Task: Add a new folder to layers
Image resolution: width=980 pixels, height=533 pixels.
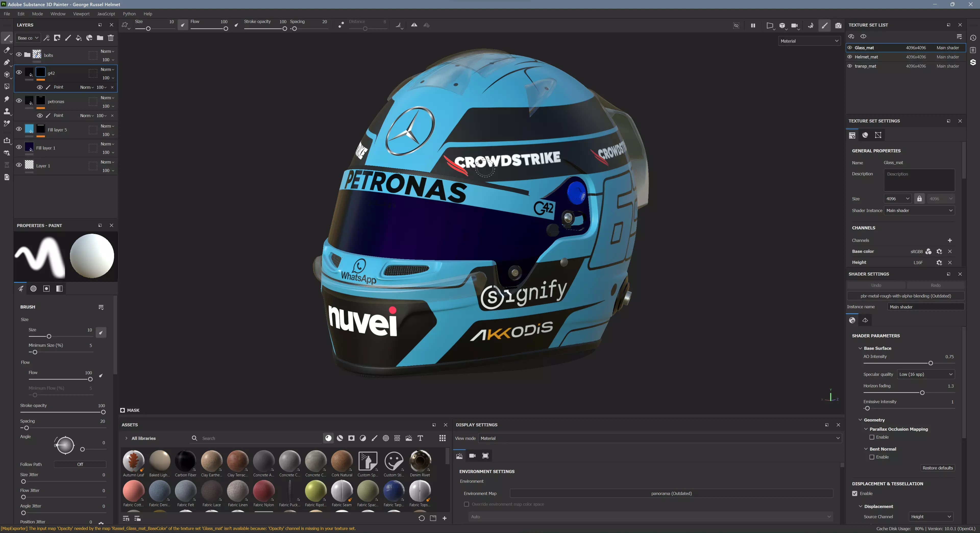Action: click(100, 38)
